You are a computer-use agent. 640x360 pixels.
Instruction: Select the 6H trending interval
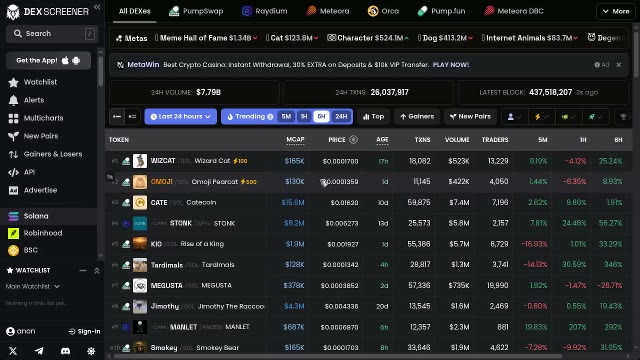(321, 117)
